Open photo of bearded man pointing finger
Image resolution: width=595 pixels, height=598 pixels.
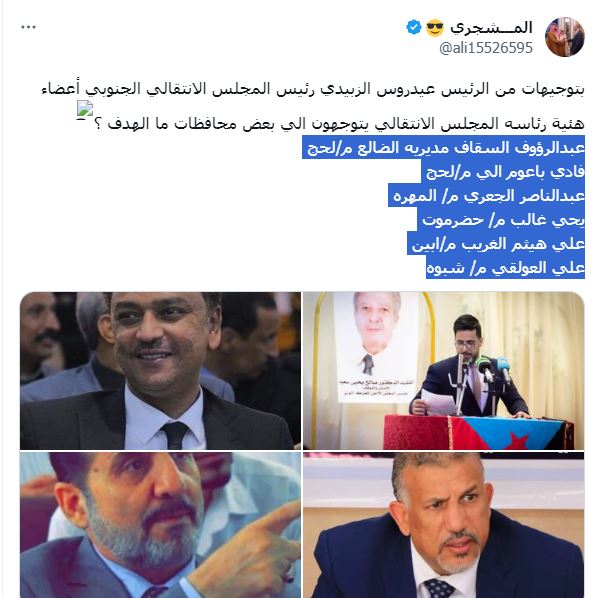160,525
